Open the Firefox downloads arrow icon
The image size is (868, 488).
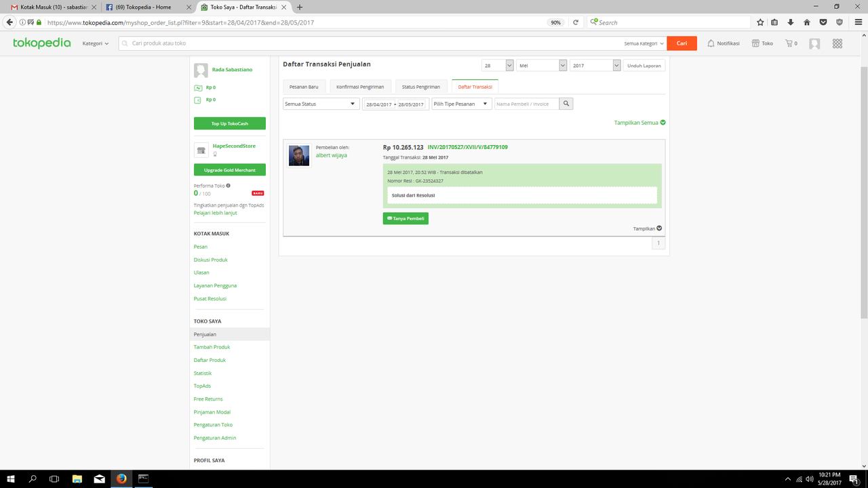791,22
